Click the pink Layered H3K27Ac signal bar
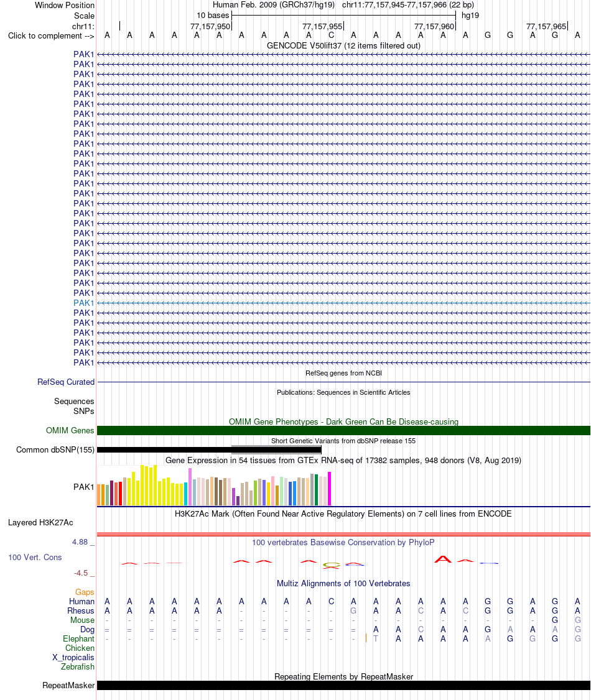This screenshot has height=700, width=591. click(x=343, y=534)
